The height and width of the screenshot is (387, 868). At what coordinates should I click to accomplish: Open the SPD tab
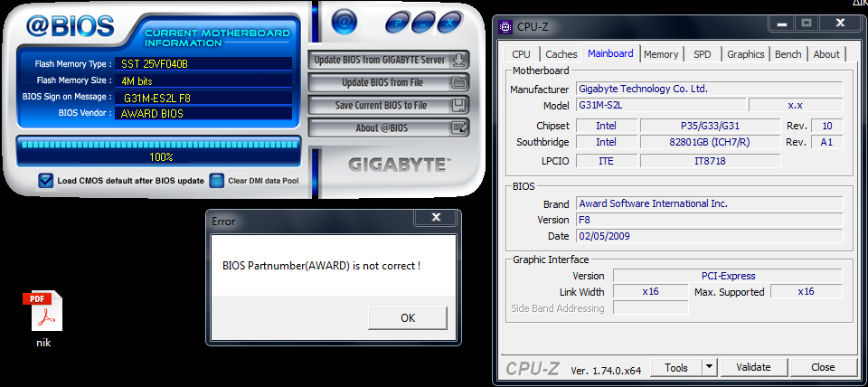(x=702, y=54)
